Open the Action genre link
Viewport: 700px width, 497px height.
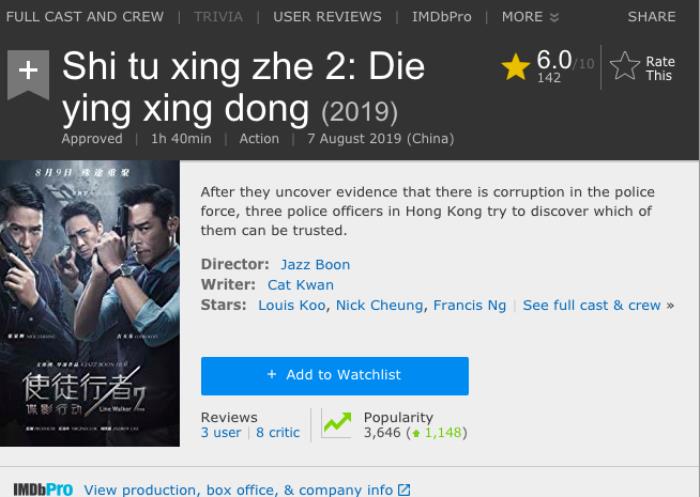[259, 139]
